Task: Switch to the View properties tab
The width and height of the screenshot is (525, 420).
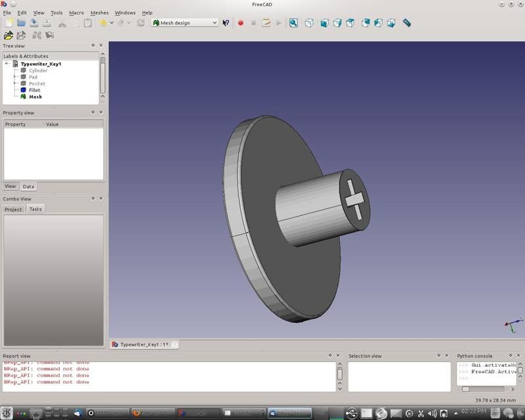Action: coord(10,186)
